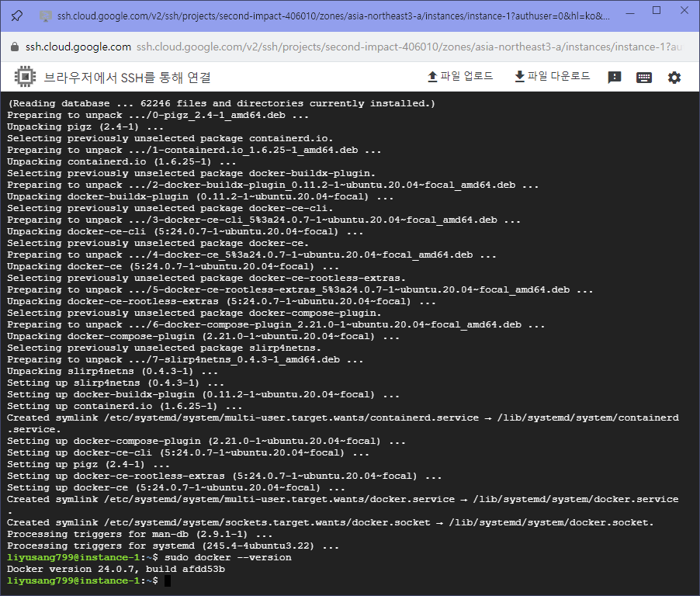Click the 파일 업로드 upload button
This screenshot has height=596, width=700.
click(x=460, y=76)
